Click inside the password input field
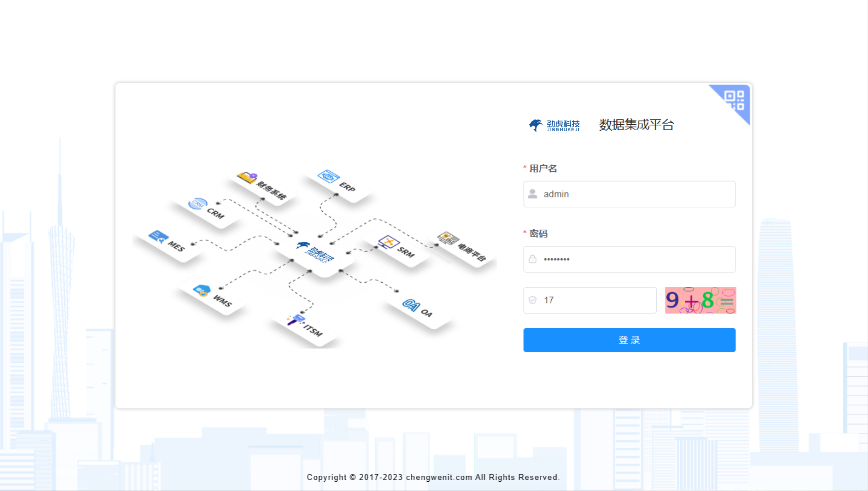 (629, 259)
